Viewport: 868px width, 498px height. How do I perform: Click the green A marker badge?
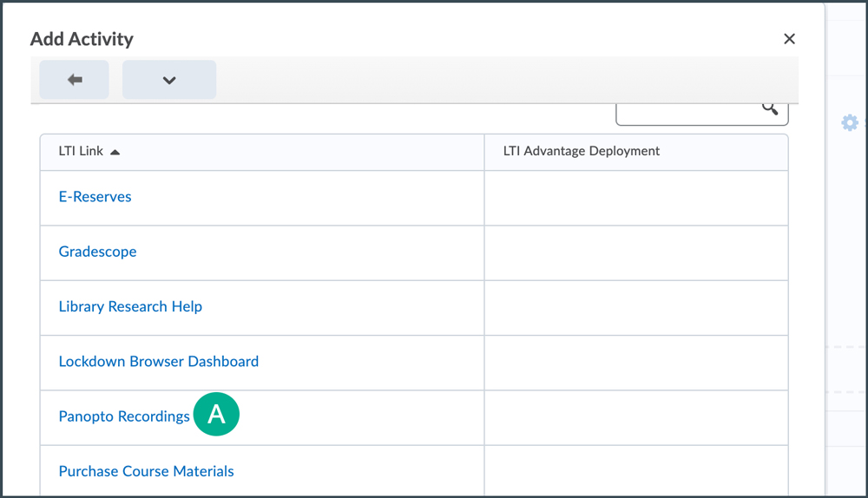click(216, 415)
